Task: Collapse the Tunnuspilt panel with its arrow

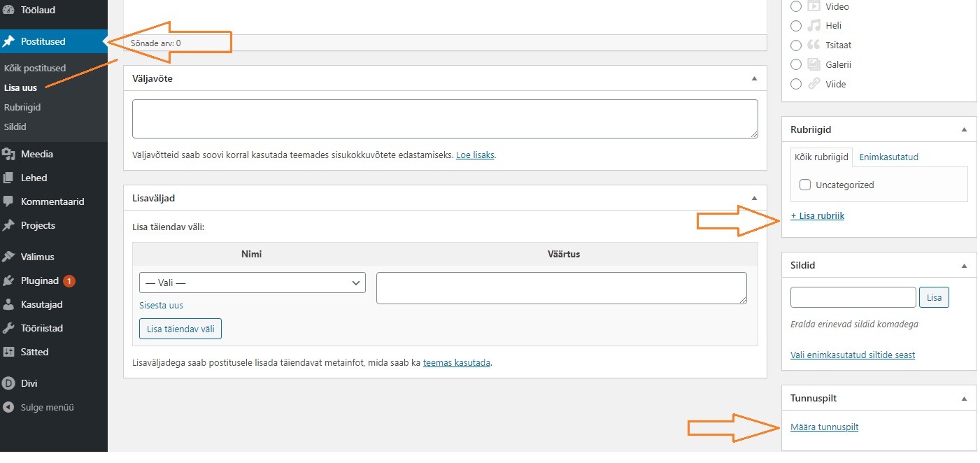Action: tap(964, 398)
